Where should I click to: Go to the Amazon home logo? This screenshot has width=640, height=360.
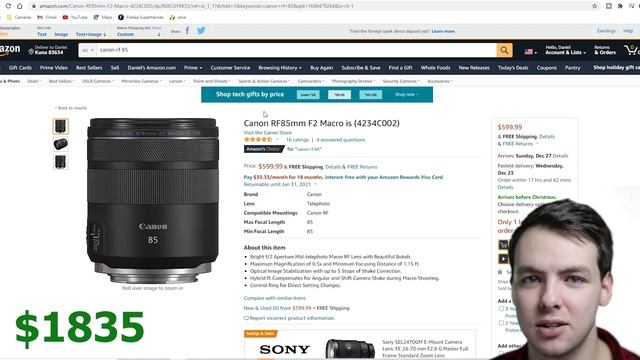(10, 50)
